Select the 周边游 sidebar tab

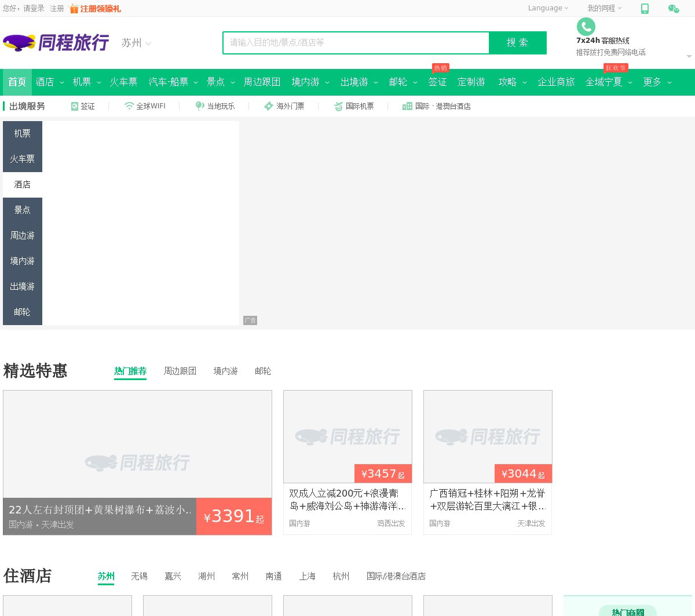[23, 236]
